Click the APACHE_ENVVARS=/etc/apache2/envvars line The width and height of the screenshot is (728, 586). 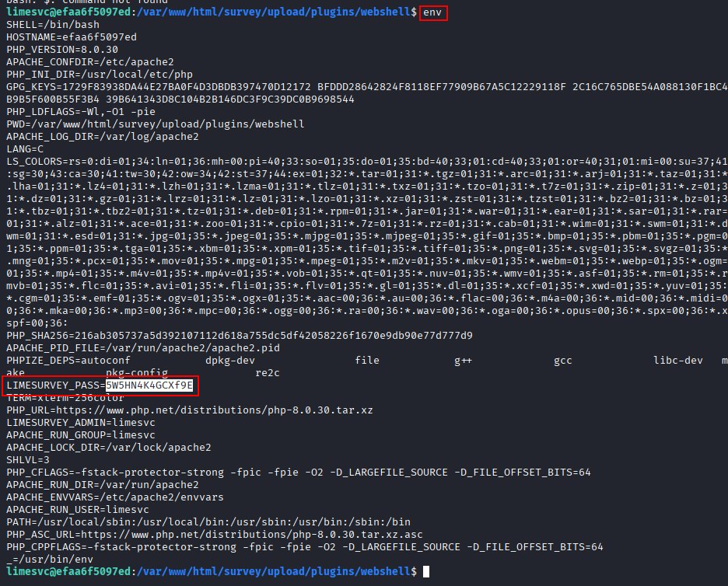[115, 497]
